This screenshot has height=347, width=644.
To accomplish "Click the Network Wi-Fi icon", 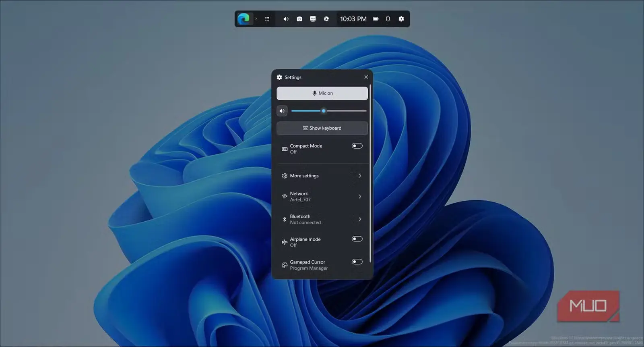I will [x=285, y=197].
